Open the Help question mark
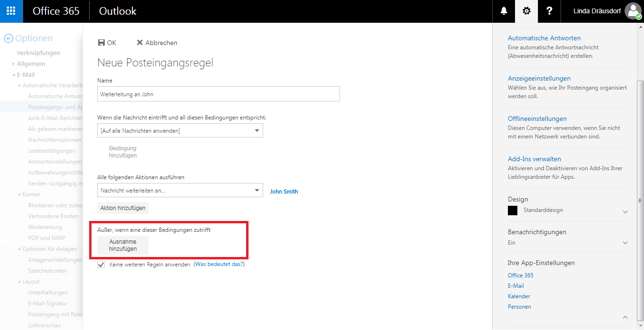Viewport: 644px width, 330px height. tap(549, 10)
